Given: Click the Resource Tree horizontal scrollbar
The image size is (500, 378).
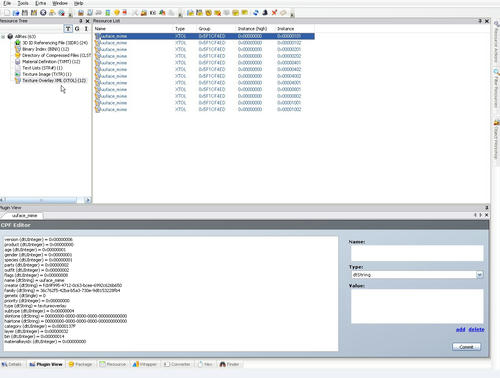Looking at the screenshot, I should 46,200.
